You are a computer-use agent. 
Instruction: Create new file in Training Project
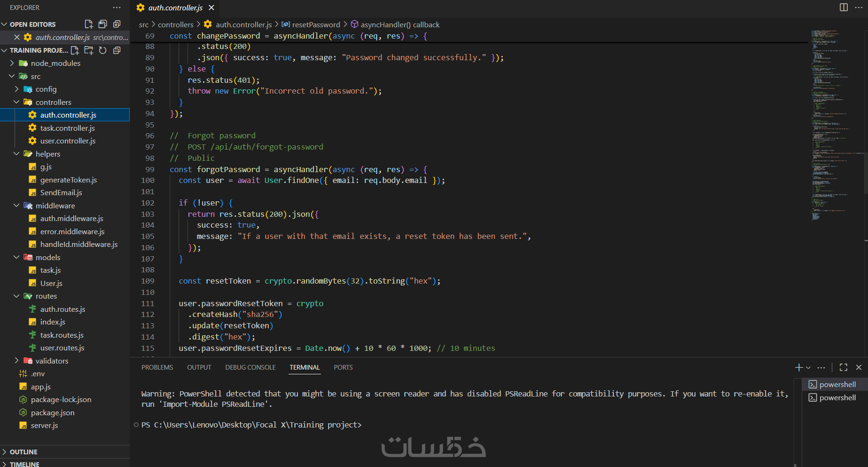coord(75,50)
